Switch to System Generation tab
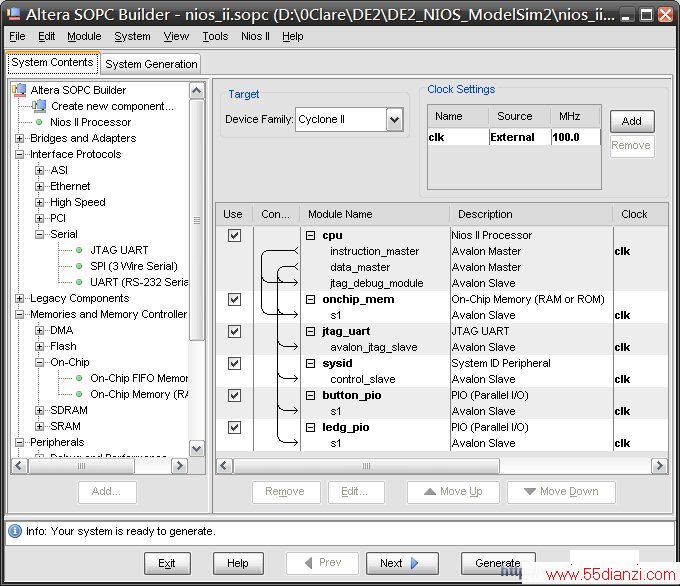Viewport: 680px width, 586px height. 151,64
